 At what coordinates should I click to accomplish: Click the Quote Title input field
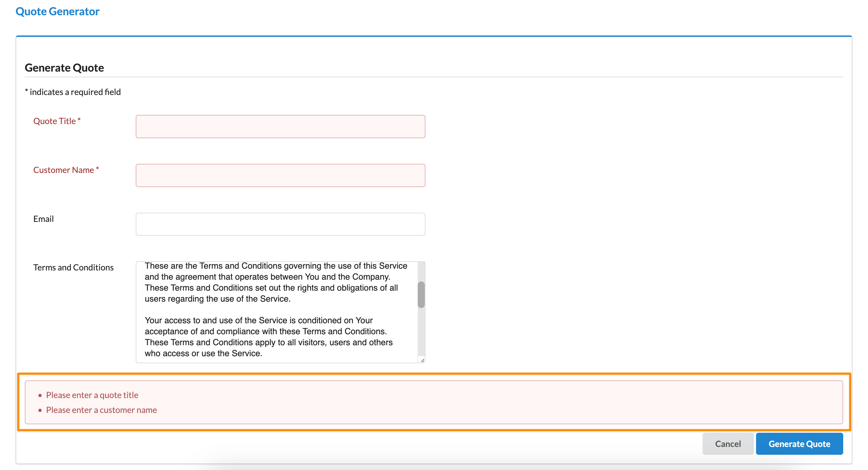[280, 127]
